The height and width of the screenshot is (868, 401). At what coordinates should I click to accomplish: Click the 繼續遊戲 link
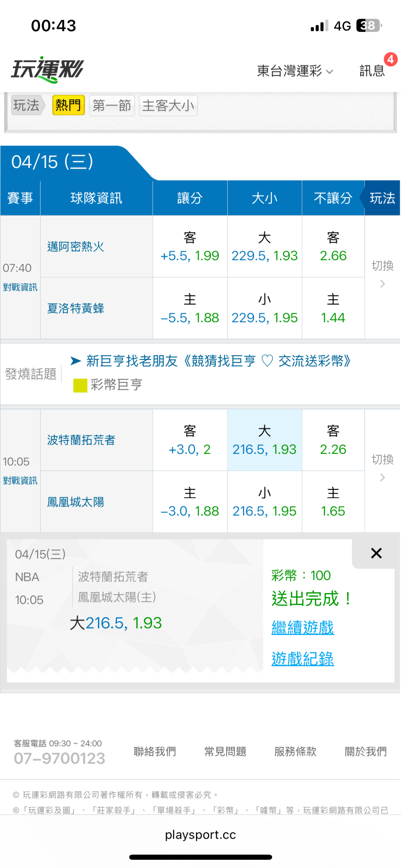point(303,628)
